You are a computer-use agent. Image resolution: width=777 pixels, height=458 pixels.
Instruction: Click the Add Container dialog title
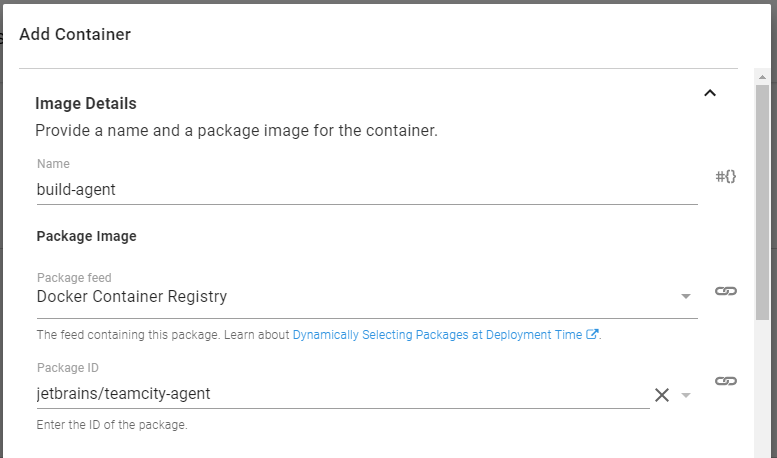click(x=75, y=35)
